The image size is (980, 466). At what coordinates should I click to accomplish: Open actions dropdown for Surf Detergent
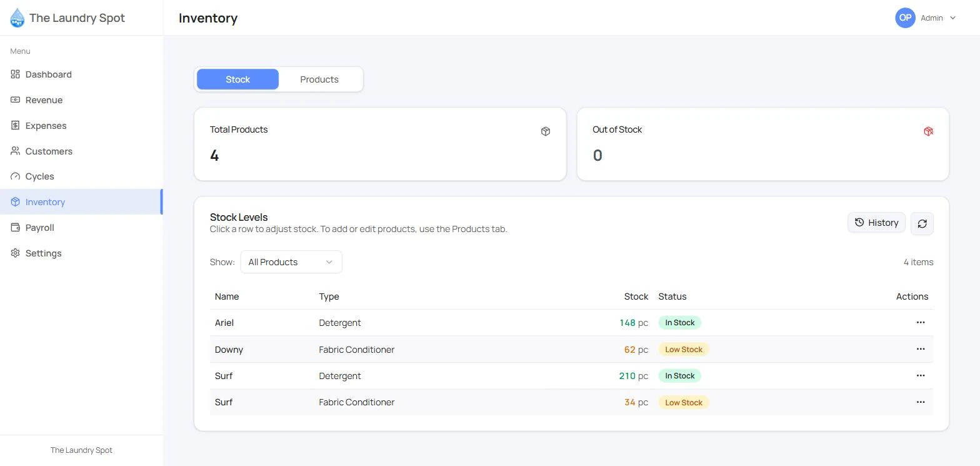(x=920, y=376)
